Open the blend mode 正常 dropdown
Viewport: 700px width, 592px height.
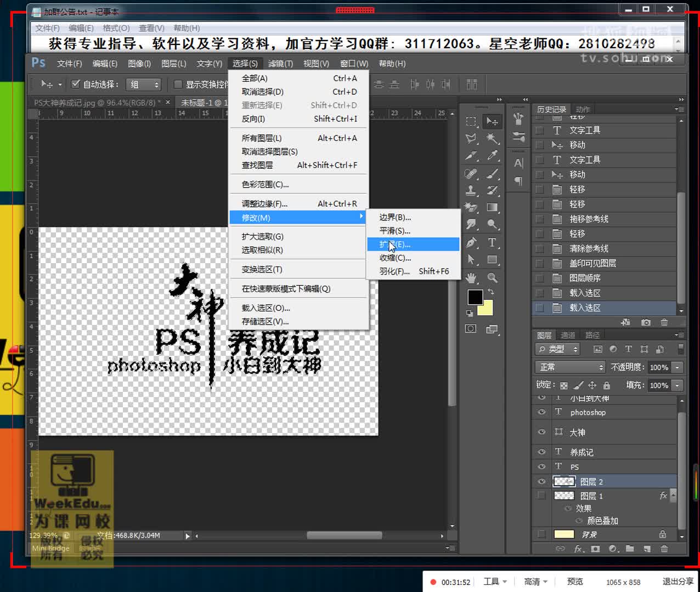(x=569, y=367)
